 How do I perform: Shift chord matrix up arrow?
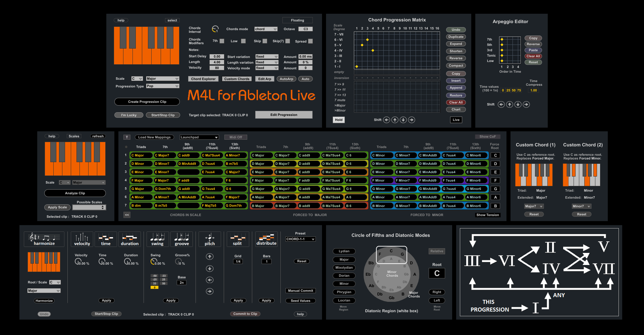pyautogui.click(x=395, y=120)
